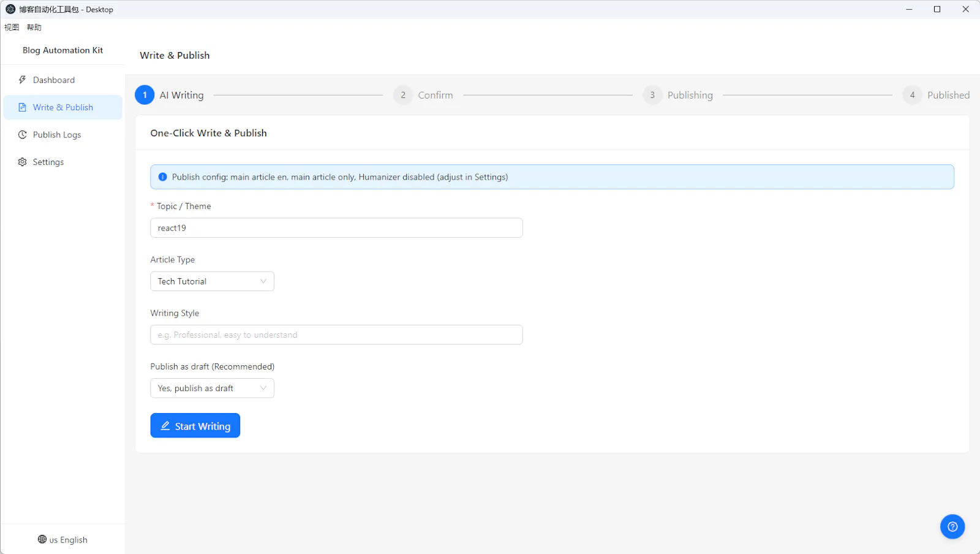Screen dimensions: 980x554
Task: Open the Publish Logs clock icon
Action: coord(23,135)
